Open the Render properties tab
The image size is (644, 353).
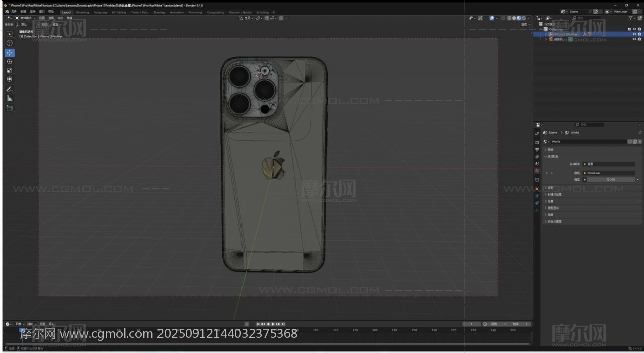(537, 142)
